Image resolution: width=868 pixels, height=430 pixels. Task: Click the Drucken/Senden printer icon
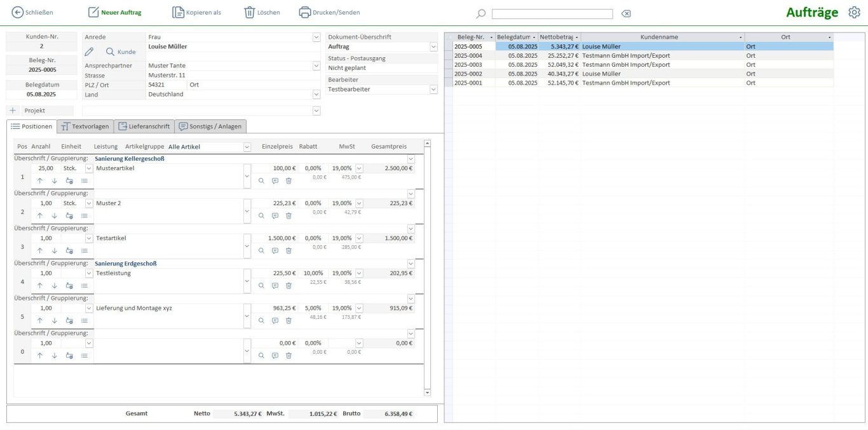point(305,12)
